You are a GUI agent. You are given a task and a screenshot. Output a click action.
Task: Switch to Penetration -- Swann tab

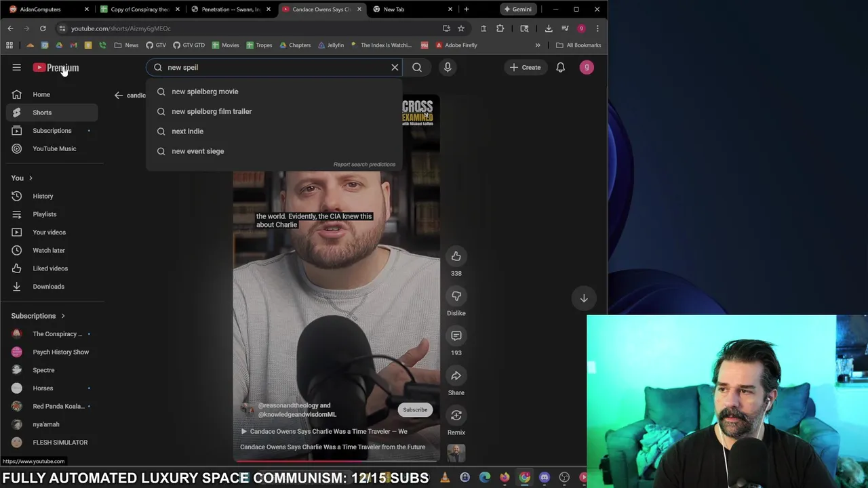click(x=231, y=9)
